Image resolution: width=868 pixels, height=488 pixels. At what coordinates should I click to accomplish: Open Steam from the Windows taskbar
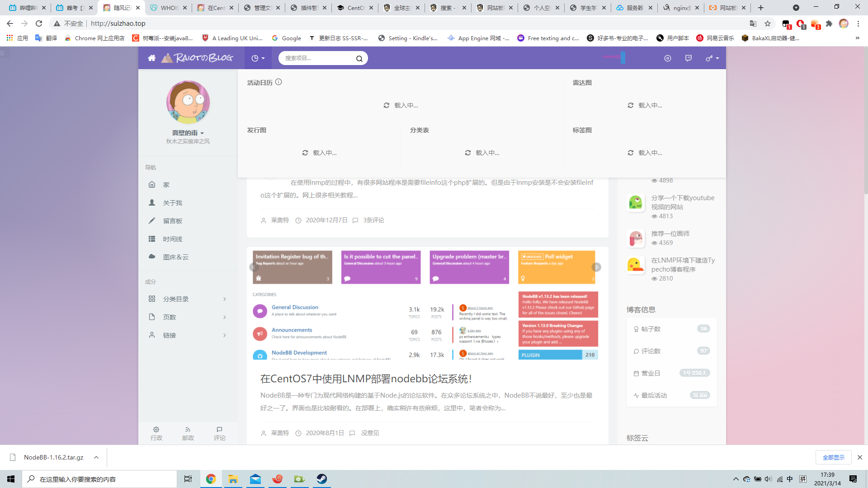322,479
